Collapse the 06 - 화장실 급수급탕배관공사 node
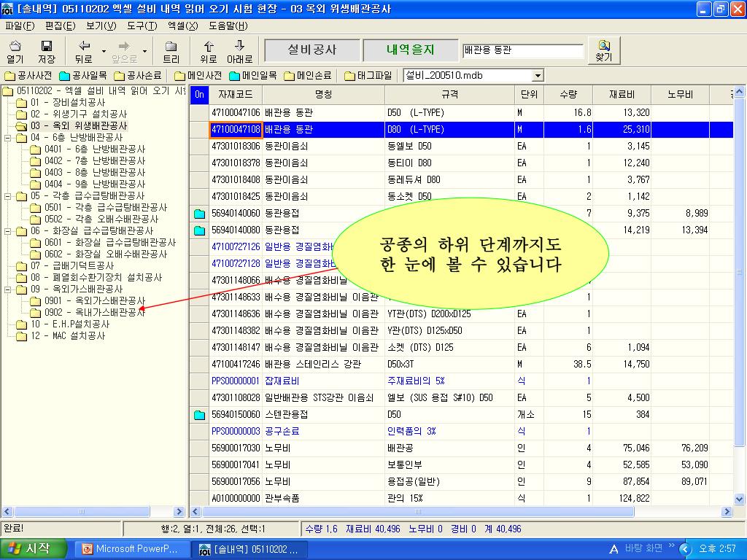Screen dimensions: 747x560 pyautogui.click(x=7, y=231)
